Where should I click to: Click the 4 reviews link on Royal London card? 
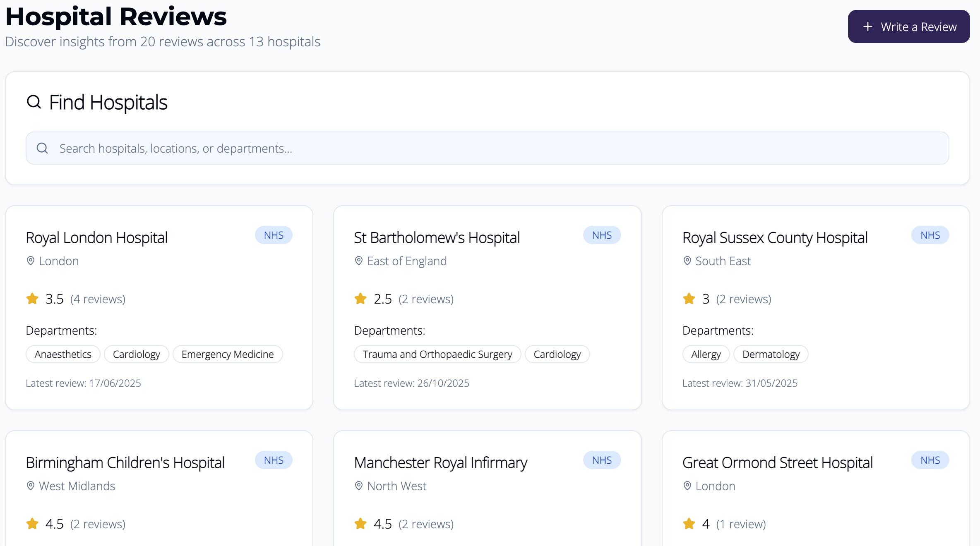(x=98, y=299)
